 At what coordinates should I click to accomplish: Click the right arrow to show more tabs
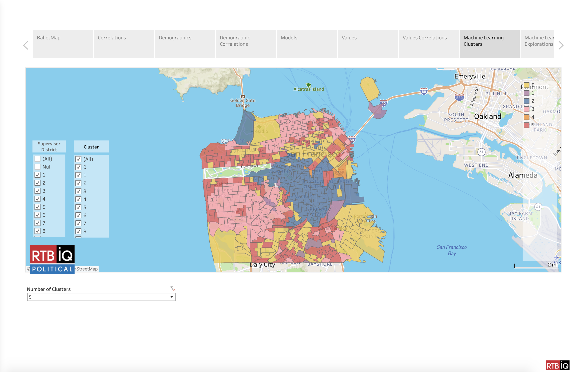pos(561,45)
